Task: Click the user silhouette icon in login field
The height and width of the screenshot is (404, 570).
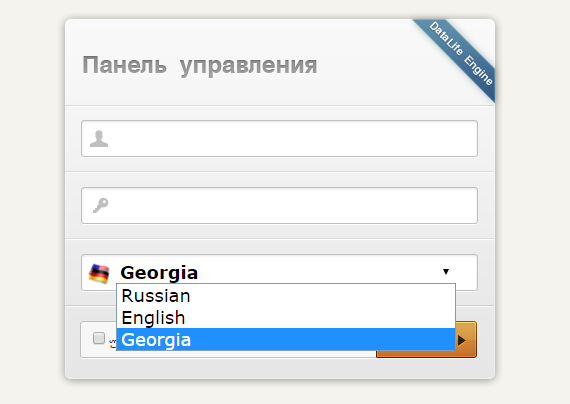Action: (x=99, y=139)
